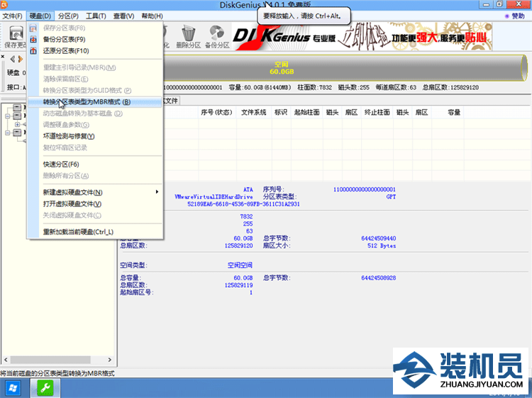532x398 pixels.
Task: Choose 备份分区表(F9) from the menu
Action: [64, 39]
